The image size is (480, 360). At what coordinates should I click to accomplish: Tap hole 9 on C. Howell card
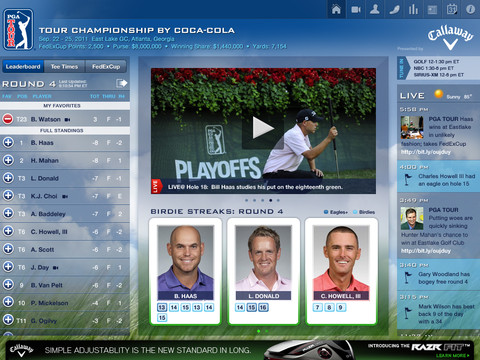340,307
